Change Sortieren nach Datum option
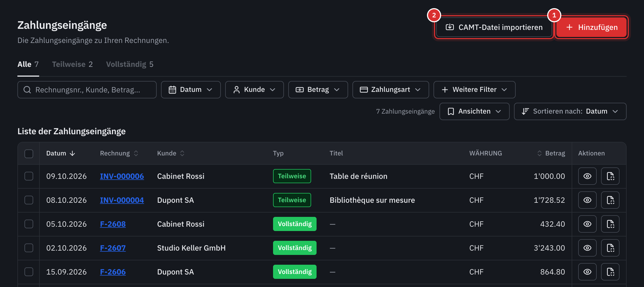 pos(570,111)
